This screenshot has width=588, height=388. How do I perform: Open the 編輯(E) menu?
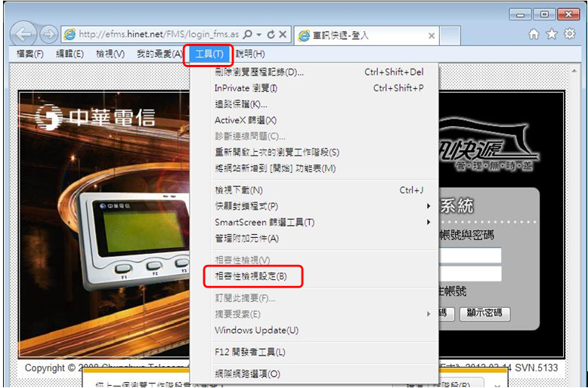point(70,54)
